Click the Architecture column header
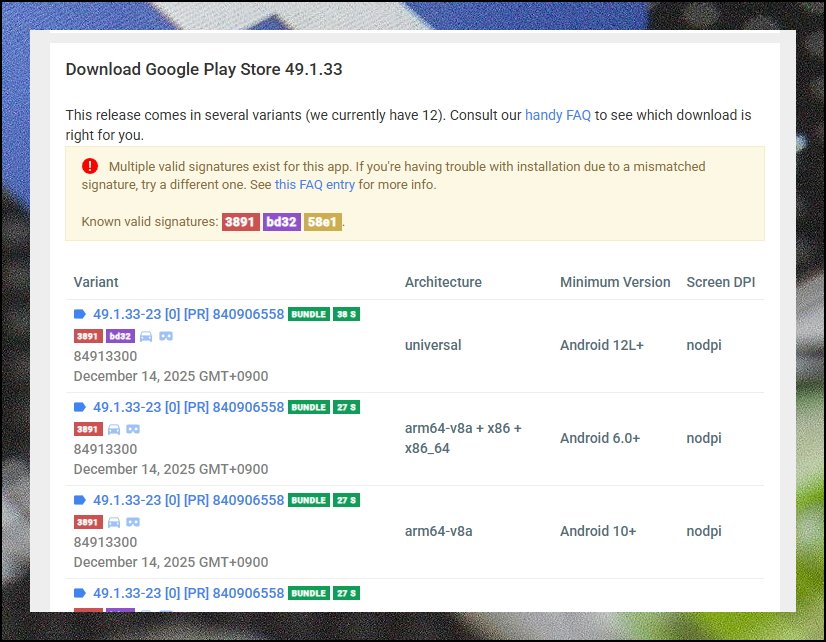 tap(443, 282)
